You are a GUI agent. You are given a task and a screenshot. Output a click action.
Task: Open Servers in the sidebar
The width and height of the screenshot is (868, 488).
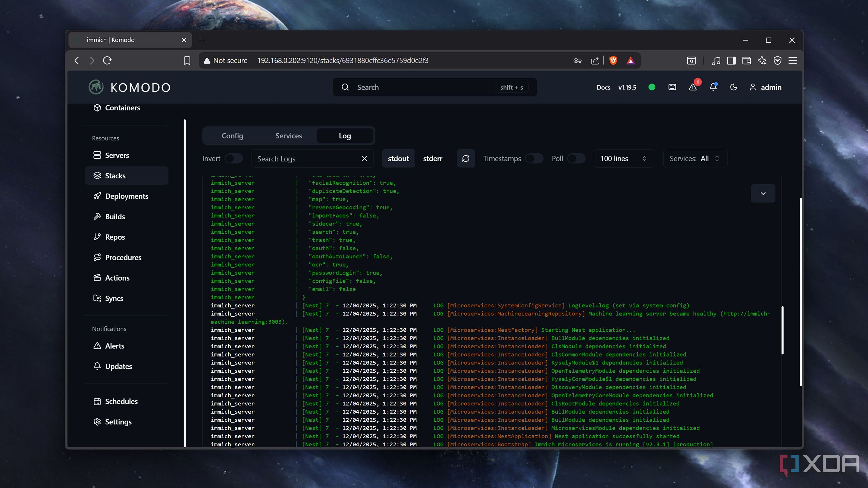126,155
